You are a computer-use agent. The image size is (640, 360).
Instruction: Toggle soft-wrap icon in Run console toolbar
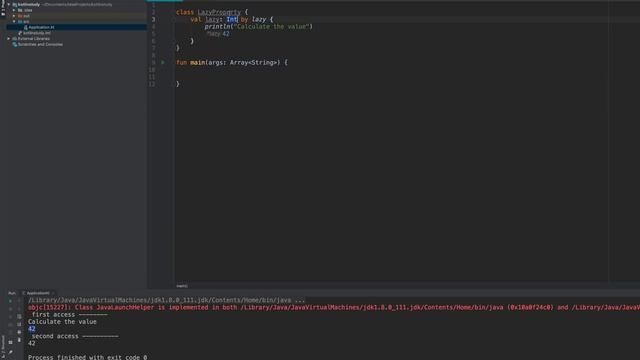[19, 317]
